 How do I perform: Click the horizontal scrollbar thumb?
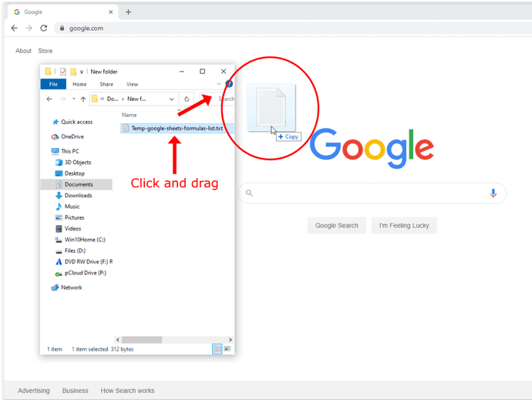tap(142, 340)
